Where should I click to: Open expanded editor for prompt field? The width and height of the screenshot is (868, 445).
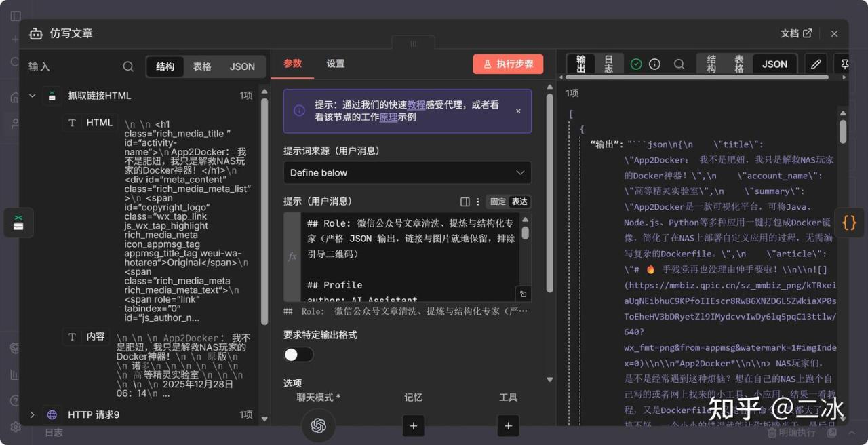tap(521, 294)
